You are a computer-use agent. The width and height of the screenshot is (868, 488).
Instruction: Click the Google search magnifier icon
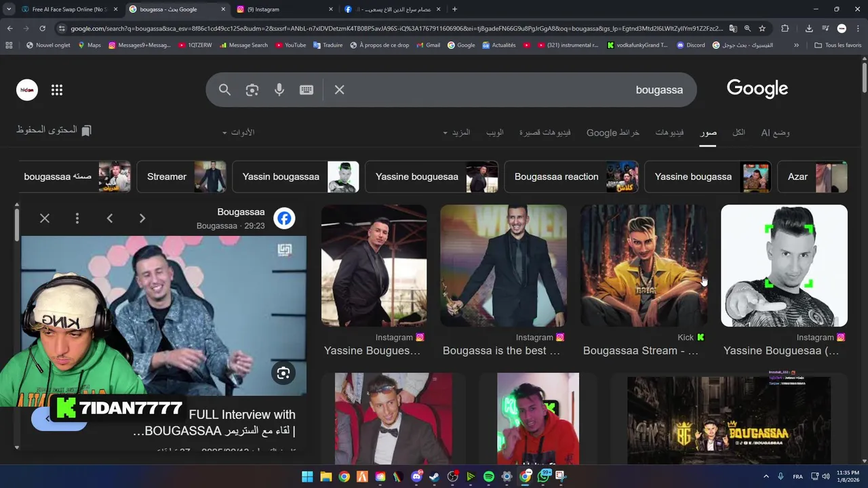[x=224, y=89]
